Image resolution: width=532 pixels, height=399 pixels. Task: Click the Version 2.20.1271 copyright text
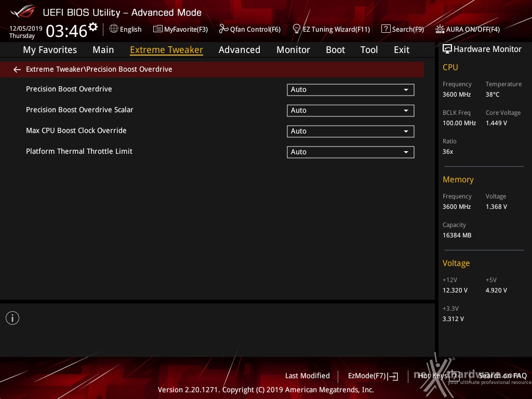click(265, 390)
